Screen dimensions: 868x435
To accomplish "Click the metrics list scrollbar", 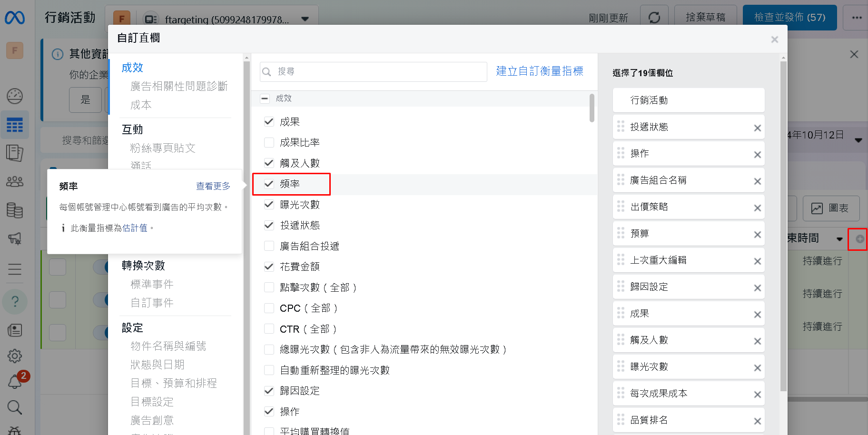I will (x=592, y=108).
